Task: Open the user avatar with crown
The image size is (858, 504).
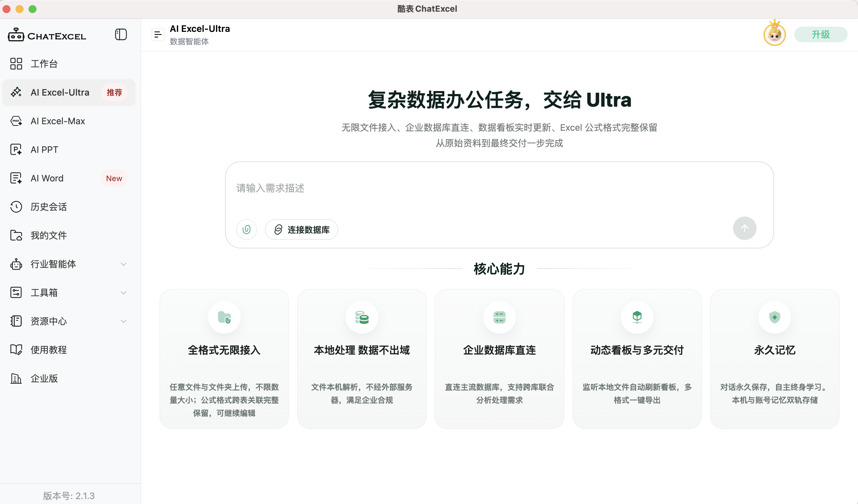Action: tap(775, 33)
